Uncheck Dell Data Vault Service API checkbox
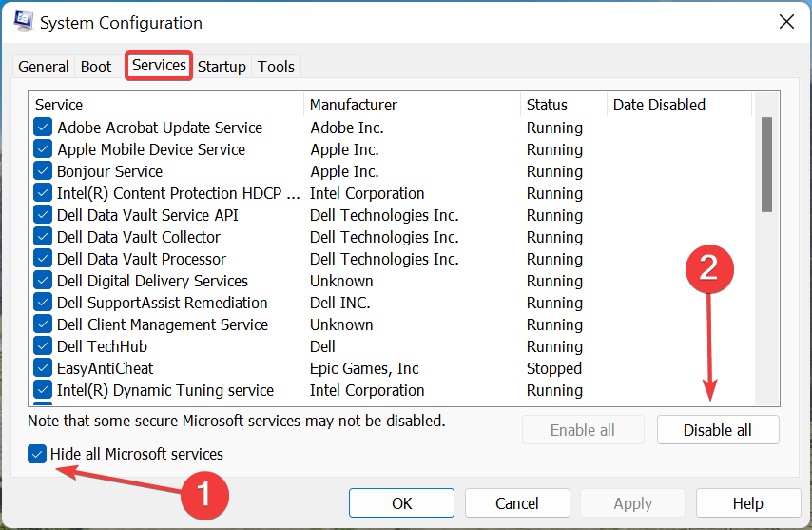This screenshot has height=530, width=812. point(43,215)
